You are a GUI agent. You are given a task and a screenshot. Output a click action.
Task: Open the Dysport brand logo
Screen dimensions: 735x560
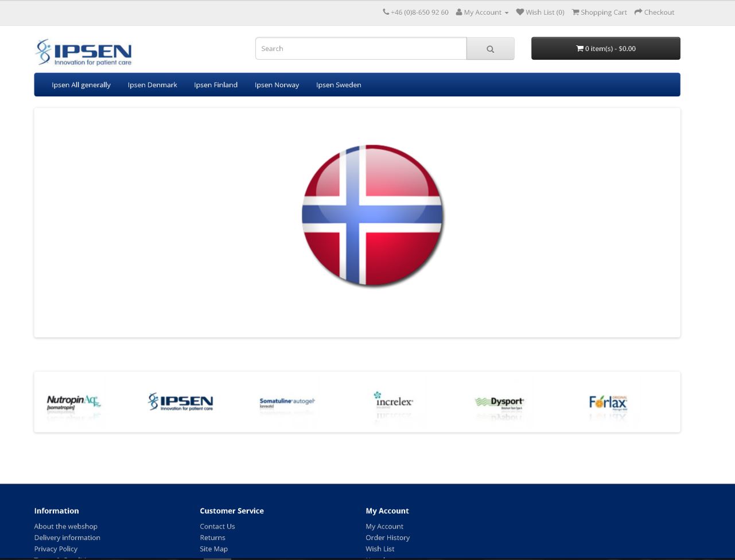tap(499, 402)
